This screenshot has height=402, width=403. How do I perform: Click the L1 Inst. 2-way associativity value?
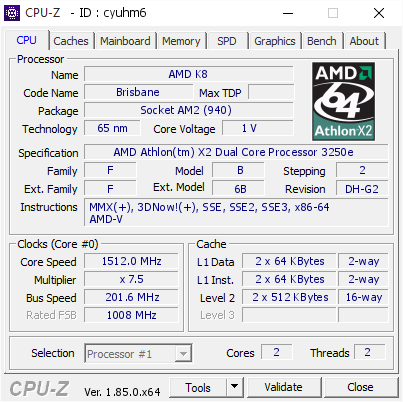click(363, 279)
